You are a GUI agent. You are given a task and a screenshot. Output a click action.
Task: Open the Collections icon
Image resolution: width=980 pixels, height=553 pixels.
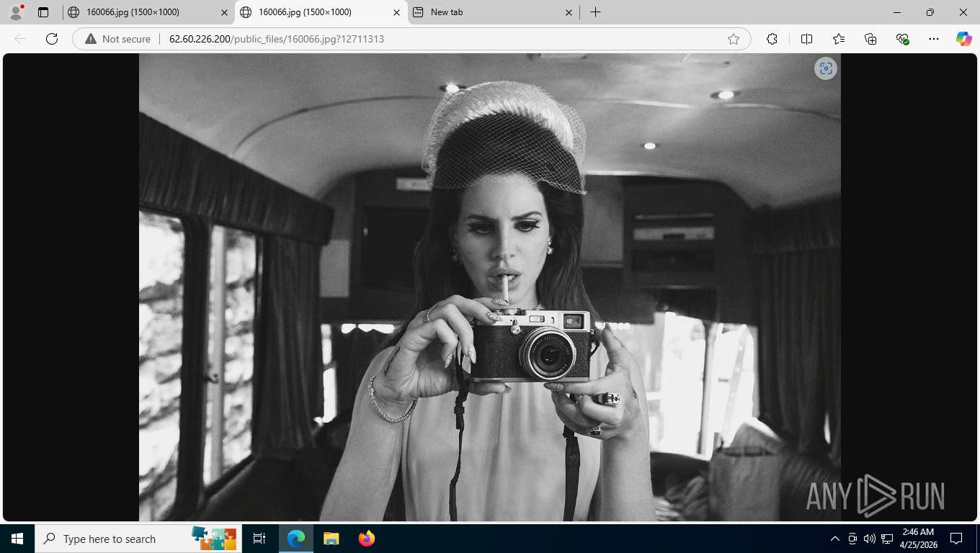pyautogui.click(x=870, y=39)
